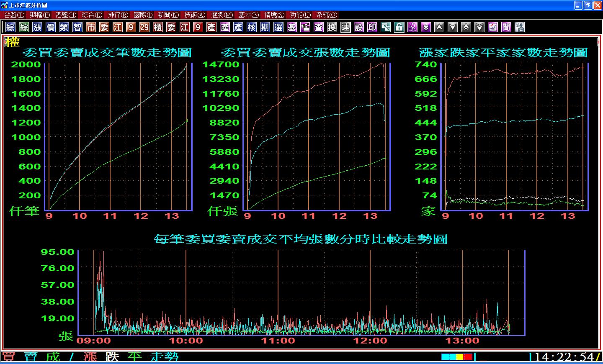Click the chart title 委買委賣成交張數走勢圖
This screenshot has height=364, width=603.
pyautogui.click(x=305, y=53)
